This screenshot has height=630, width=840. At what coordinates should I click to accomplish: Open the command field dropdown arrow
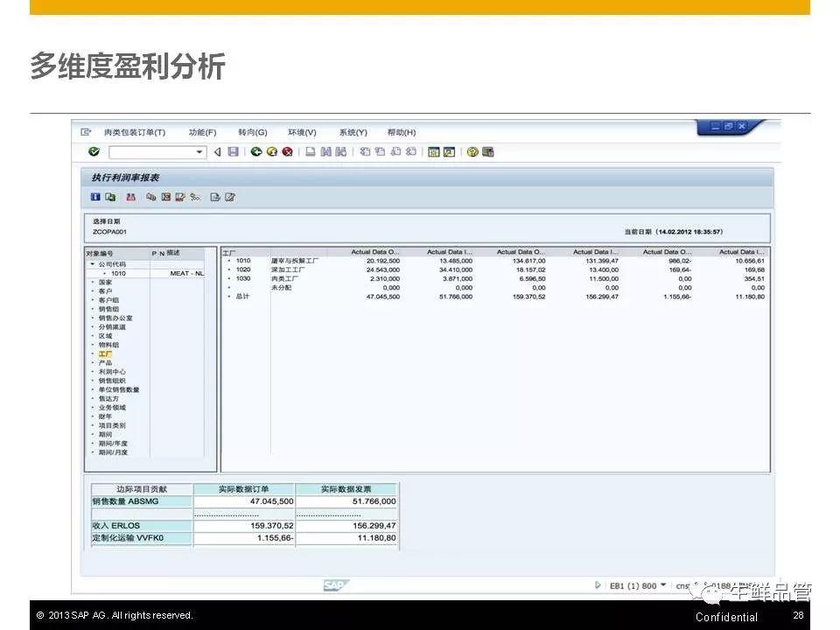pyautogui.click(x=199, y=152)
